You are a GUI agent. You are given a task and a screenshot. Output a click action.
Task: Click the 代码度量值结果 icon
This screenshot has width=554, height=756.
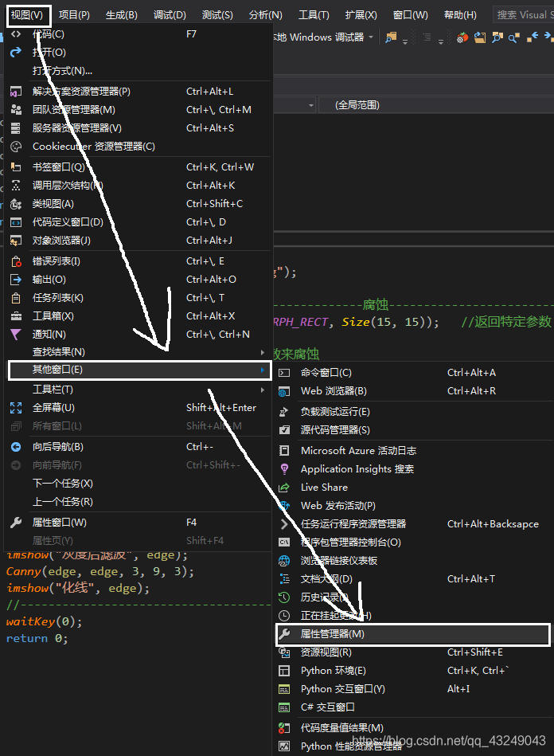(284, 727)
